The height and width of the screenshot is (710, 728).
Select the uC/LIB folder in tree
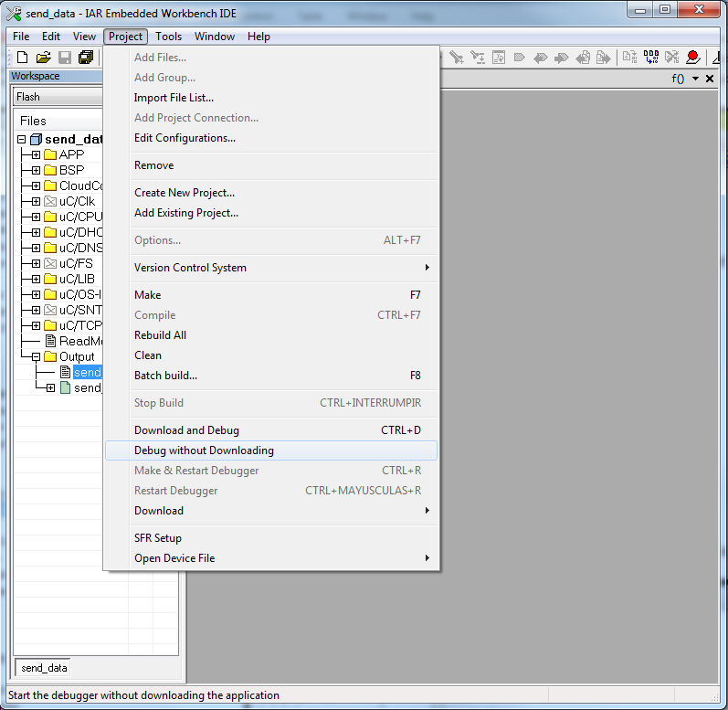[77, 279]
